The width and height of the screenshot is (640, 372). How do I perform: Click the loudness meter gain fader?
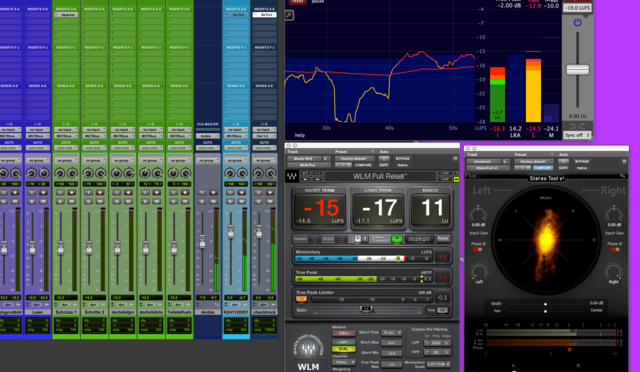click(x=577, y=70)
